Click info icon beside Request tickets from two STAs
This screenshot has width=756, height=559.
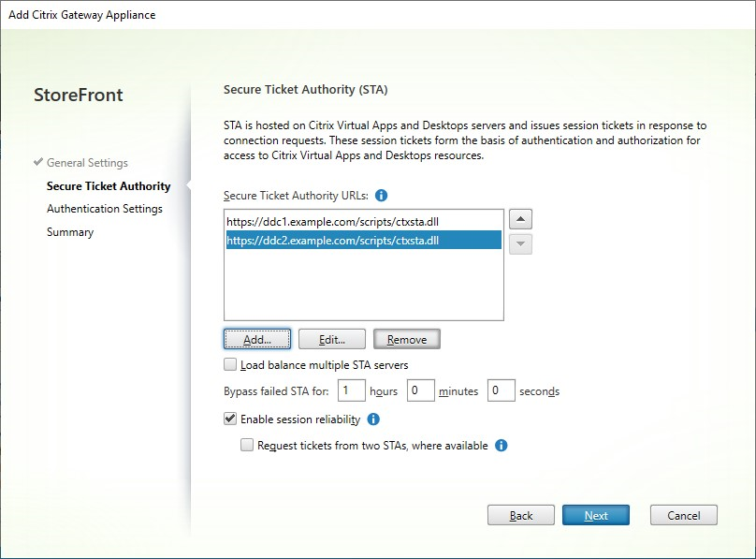click(x=501, y=446)
